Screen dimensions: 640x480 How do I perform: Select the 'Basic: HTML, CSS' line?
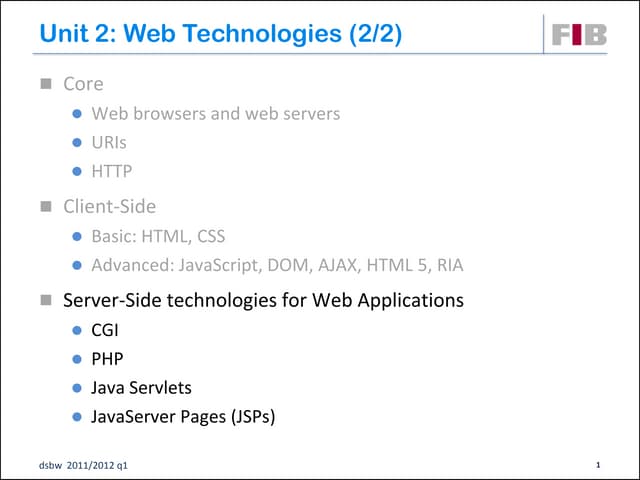click(x=158, y=237)
